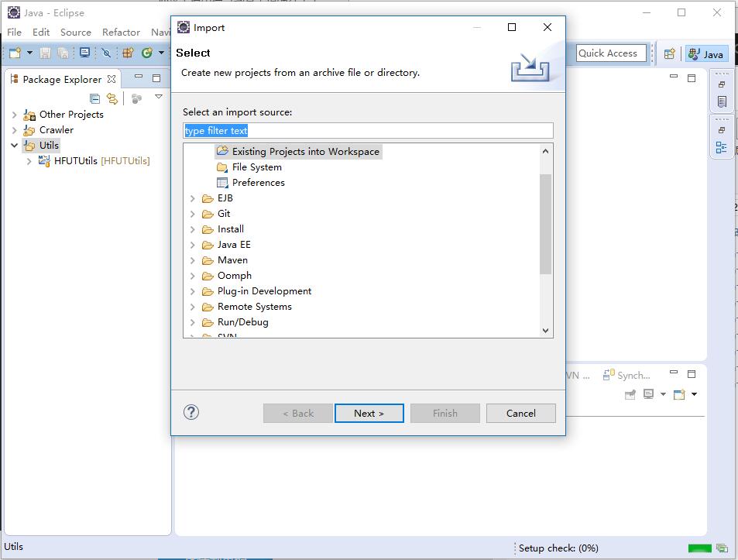
Task: Select the Synchronize view tab
Action: pos(627,375)
